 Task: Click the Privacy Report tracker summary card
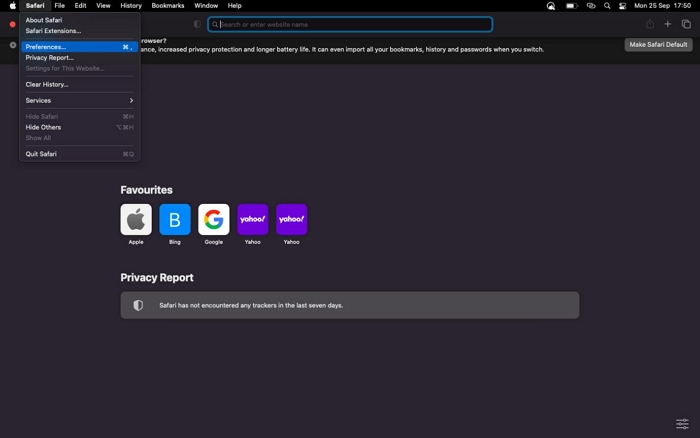pyautogui.click(x=350, y=305)
